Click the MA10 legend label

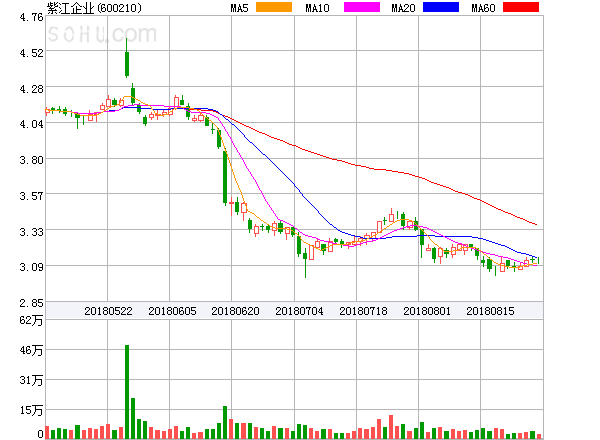point(317,8)
